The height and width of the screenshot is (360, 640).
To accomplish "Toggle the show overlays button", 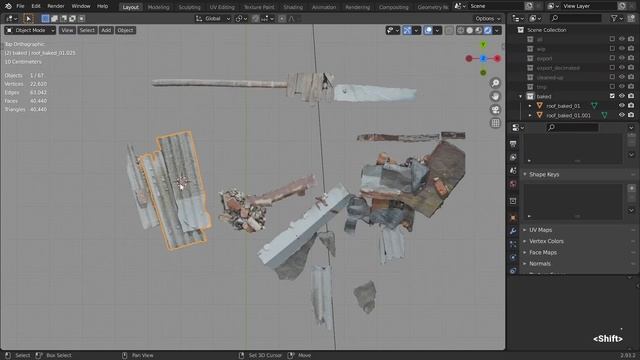I will [428, 30].
